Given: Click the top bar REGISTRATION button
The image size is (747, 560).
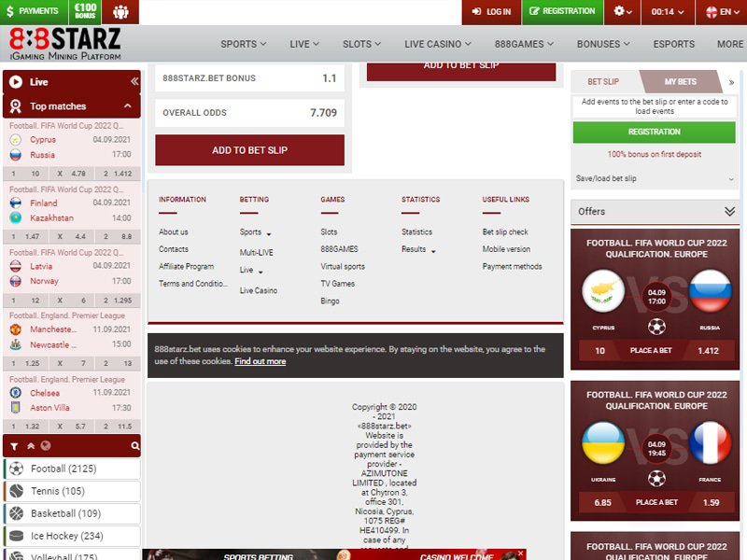Looking at the screenshot, I should [562, 11].
